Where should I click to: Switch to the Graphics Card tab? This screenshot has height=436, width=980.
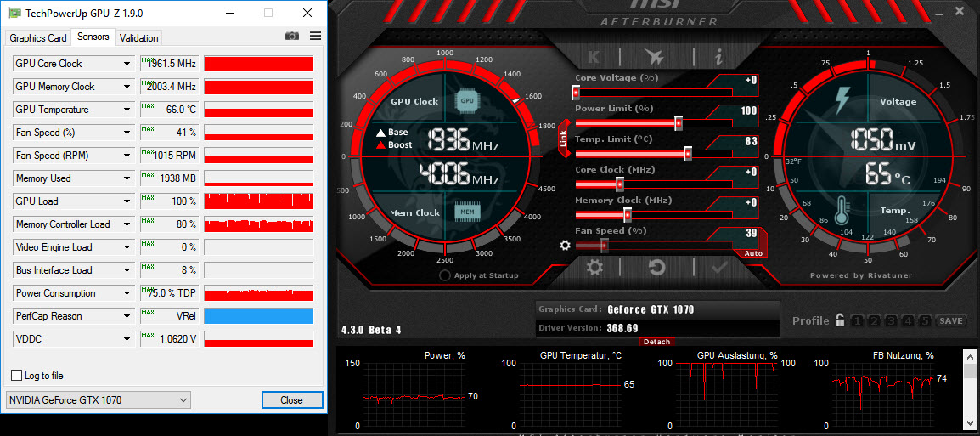pyautogui.click(x=38, y=38)
